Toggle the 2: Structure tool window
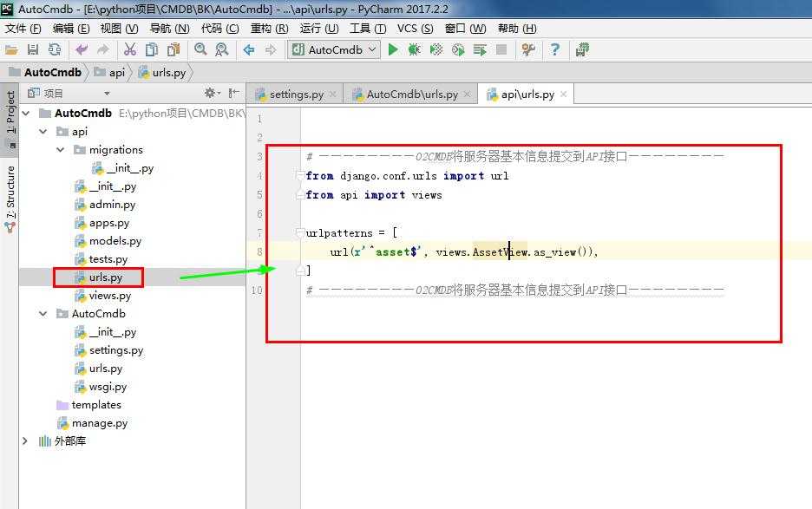Viewport: 812px width, 509px height. (10, 198)
